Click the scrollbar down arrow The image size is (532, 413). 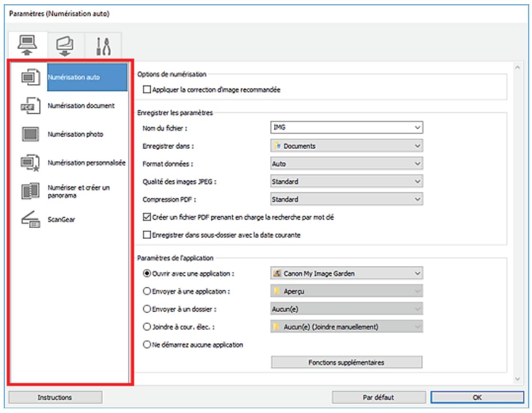click(518, 379)
